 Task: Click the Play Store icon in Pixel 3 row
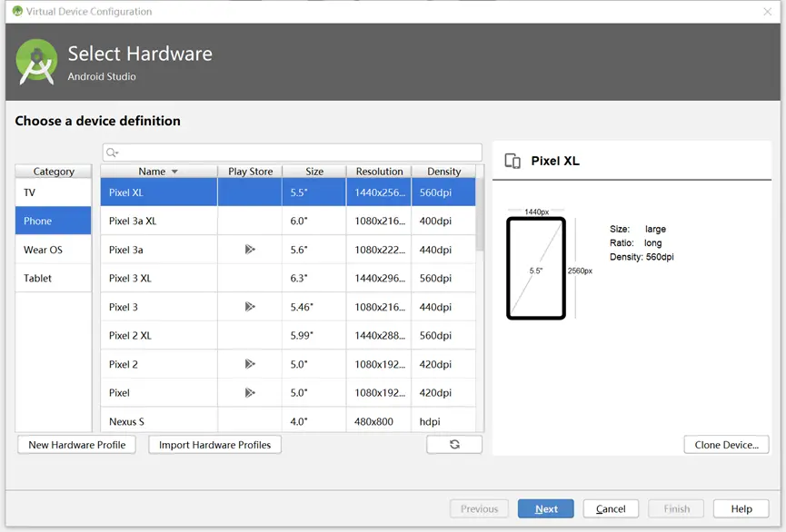[250, 307]
